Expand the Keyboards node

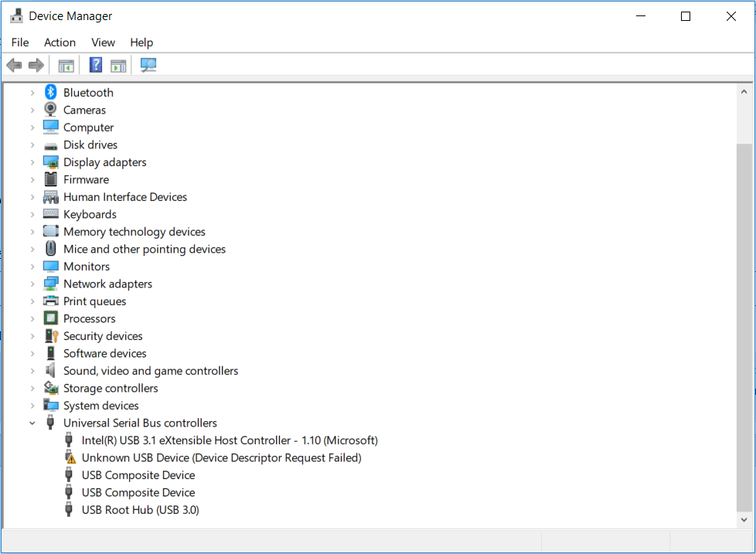click(32, 214)
